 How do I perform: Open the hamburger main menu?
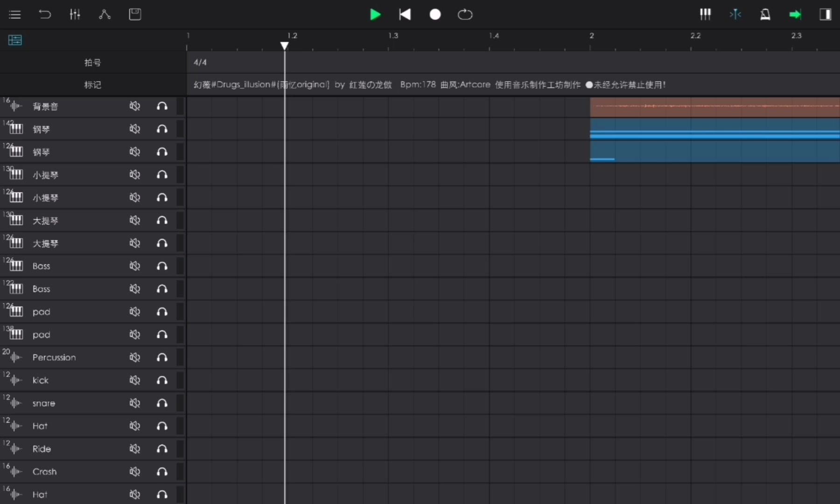coord(15,14)
